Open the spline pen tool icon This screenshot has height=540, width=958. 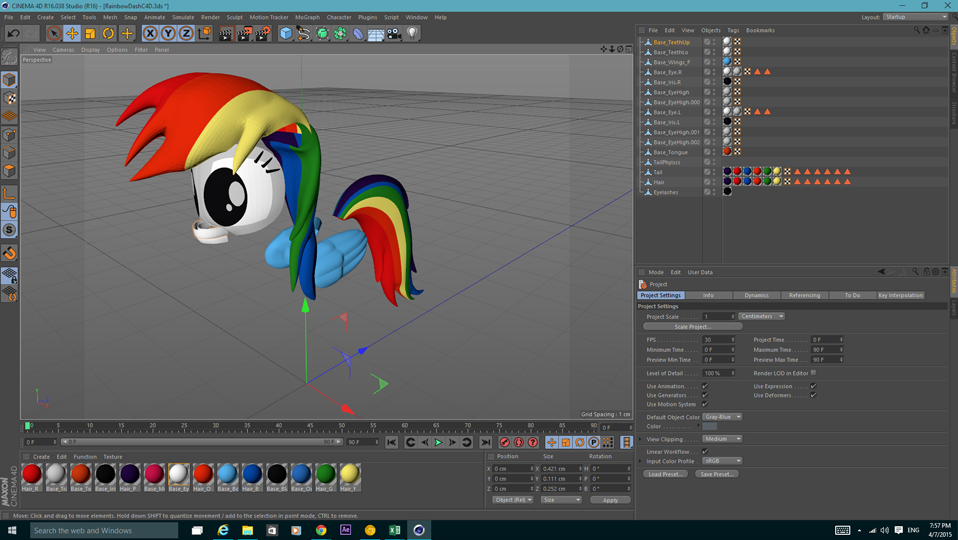304,34
